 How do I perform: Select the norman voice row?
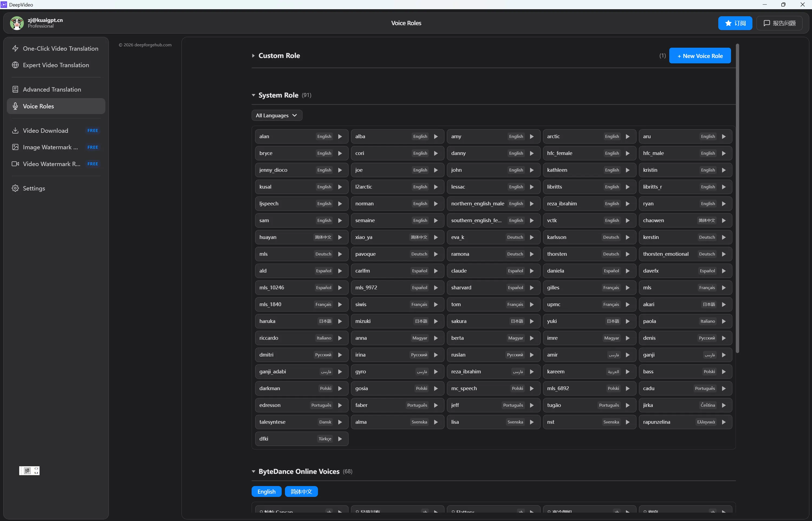tap(397, 204)
